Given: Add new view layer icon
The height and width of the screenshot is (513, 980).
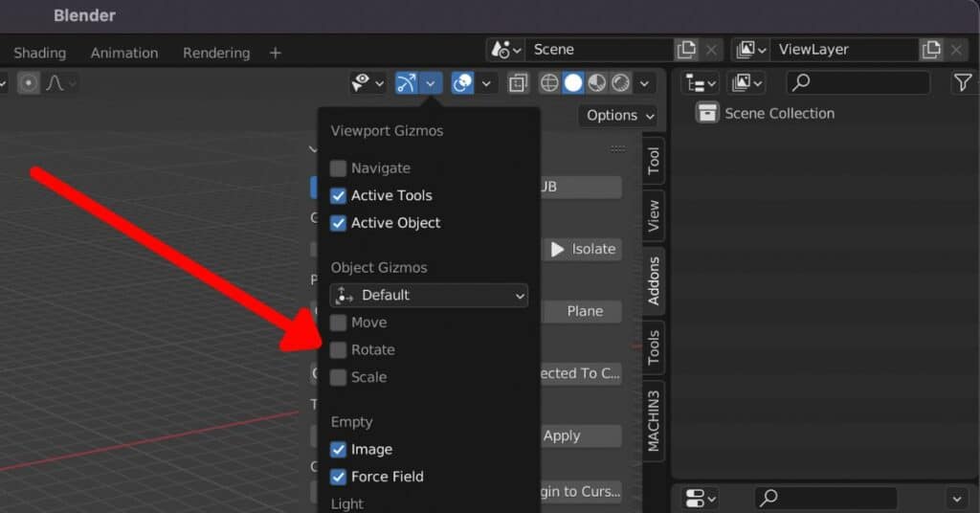Looking at the screenshot, I should [931, 50].
